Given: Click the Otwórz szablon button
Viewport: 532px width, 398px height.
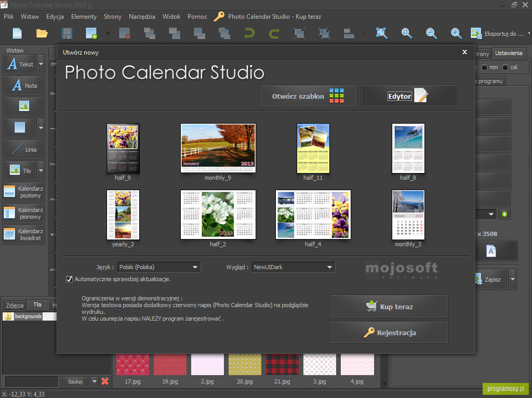Looking at the screenshot, I should pyautogui.click(x=309, y=96).
